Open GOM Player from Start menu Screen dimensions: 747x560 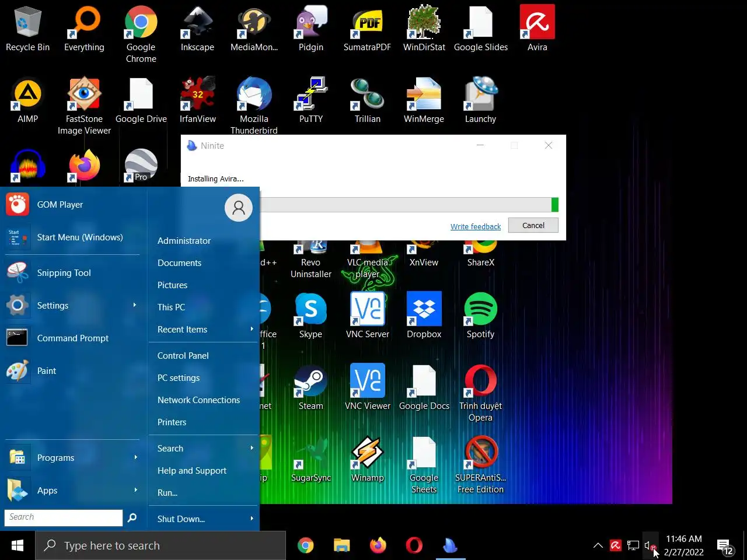tap(72, 204)
